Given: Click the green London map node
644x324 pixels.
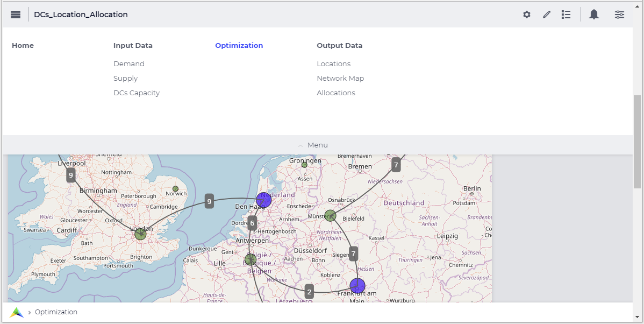Looking at the screenshot, I should (x=140, y=234).
